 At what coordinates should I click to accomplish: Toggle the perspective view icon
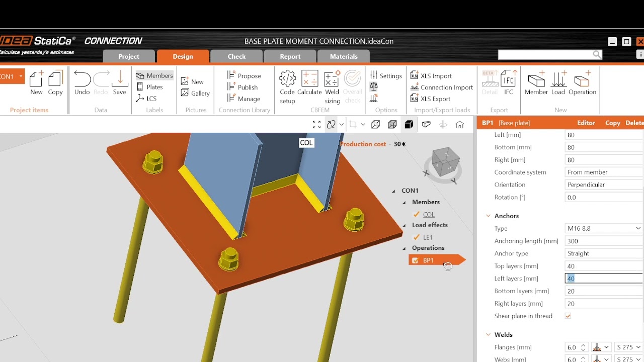point(426,125)
